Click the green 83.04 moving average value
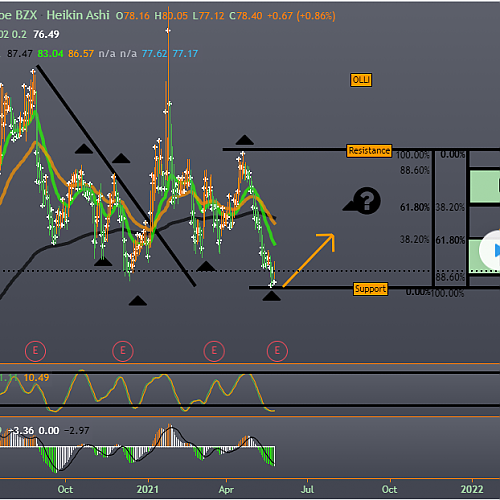500x500 pixels. (50, 54)
